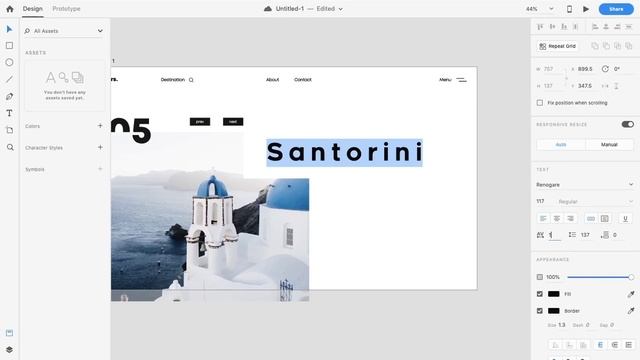Go to the Home screen icon
This screenshot has height=360, width=640.
(x=10, y=9)
